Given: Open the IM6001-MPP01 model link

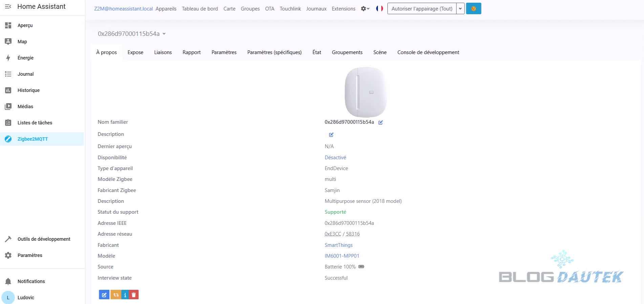Looking at the screenshot, I should click(342, 256).
